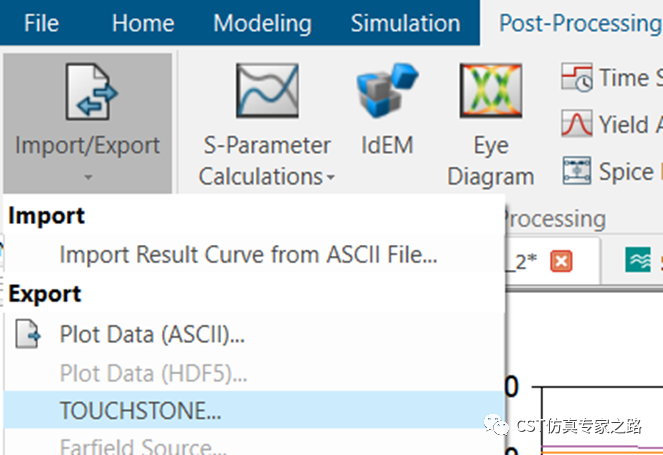Open S-Parameter Calculations curve icon
This screenshot has width=663, height=455.
267,90
